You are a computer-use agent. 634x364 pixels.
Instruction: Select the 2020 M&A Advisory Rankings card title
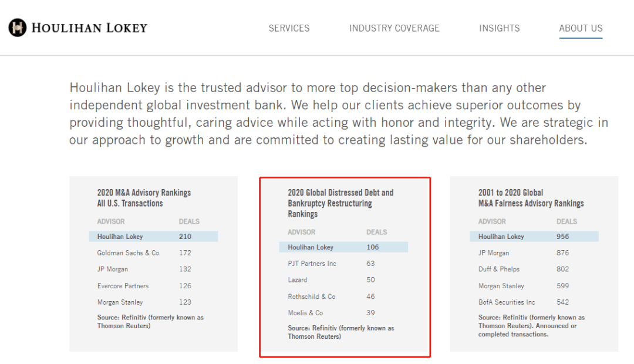tap(144, 198)
